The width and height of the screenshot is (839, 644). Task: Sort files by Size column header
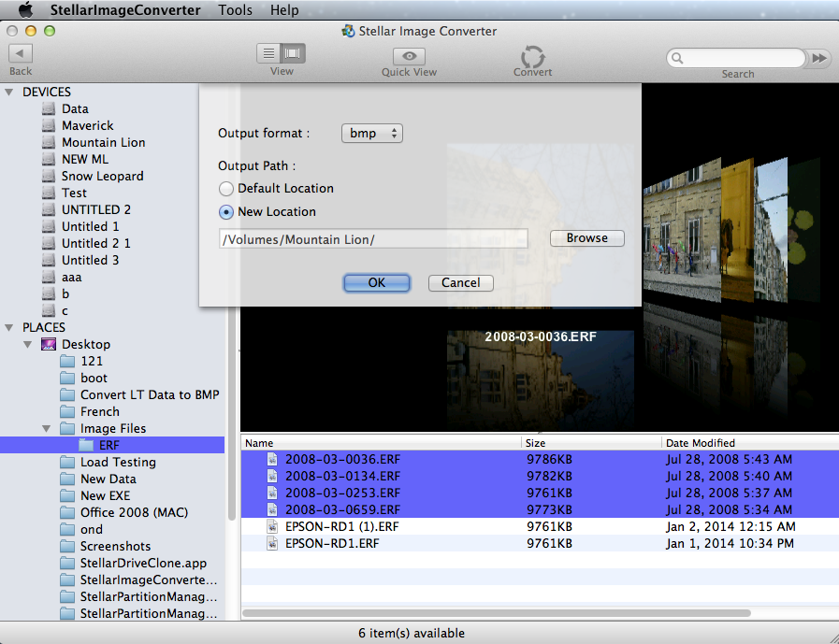pyautogui.click(x=591, y=443)
